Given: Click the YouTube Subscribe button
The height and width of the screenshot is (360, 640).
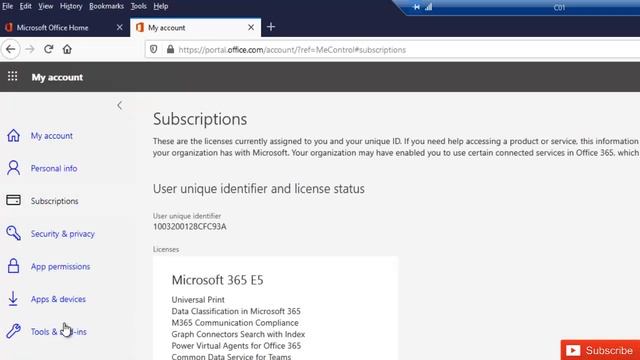Looking at the screenshot, I should (600, 350).
